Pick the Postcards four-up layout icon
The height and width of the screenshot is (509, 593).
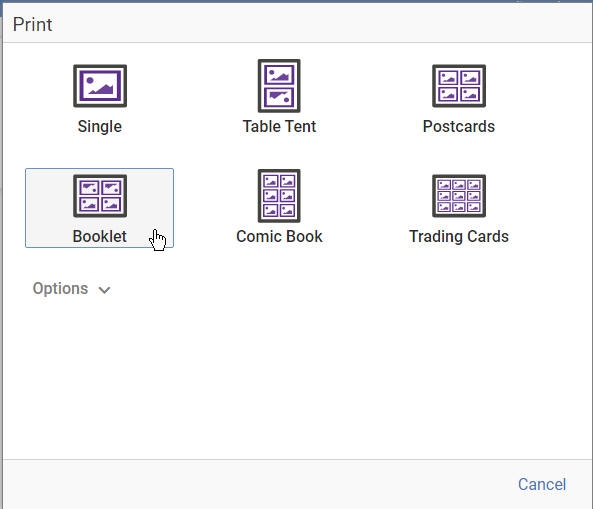click(x=459, y=86)
